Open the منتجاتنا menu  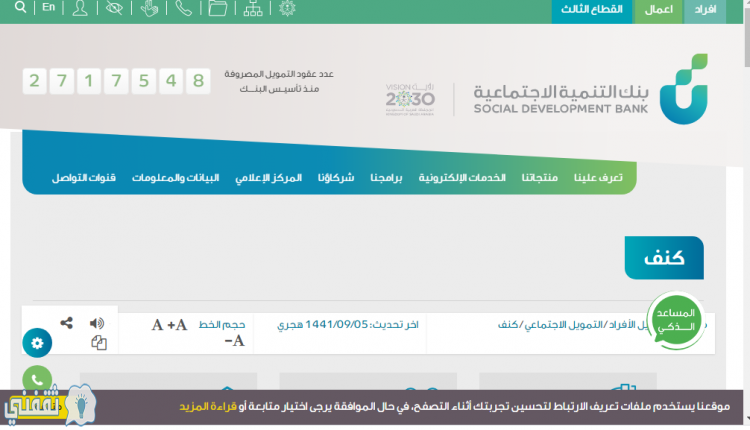(x=540, y=177)
